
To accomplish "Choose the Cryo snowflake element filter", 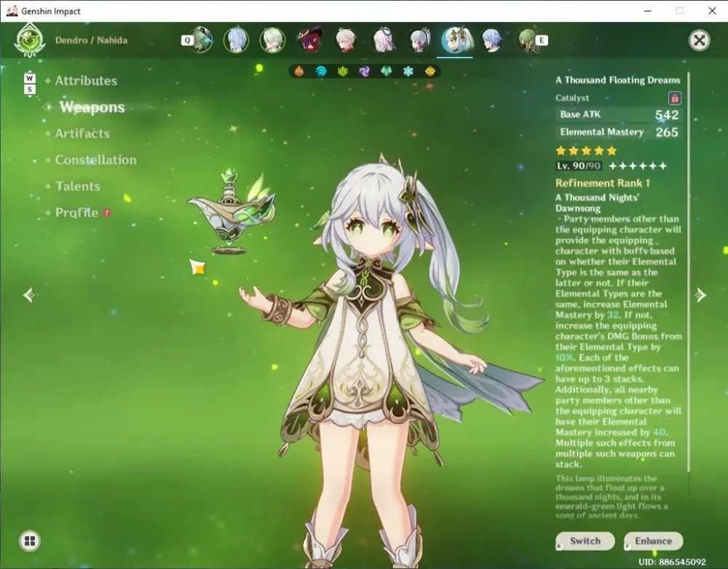I will [x=408, y=71].
